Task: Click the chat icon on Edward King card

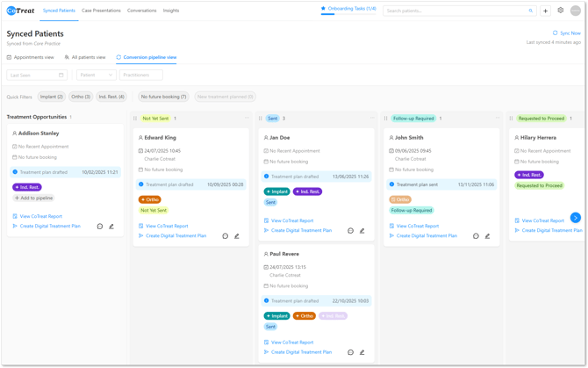Action: coord(226,236)
